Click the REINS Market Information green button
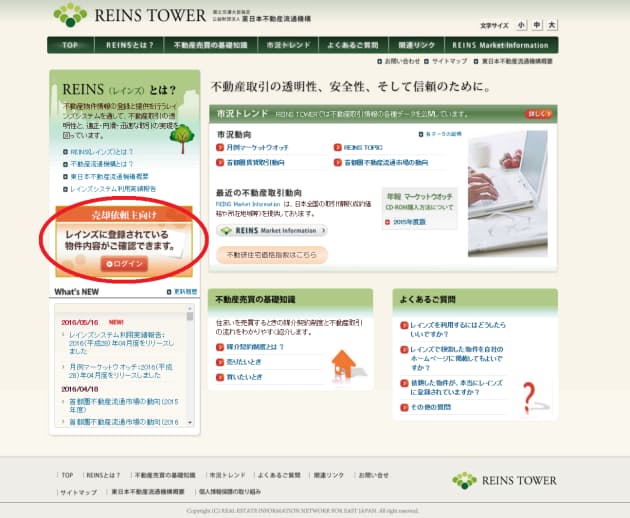 [x=271, y=230]
